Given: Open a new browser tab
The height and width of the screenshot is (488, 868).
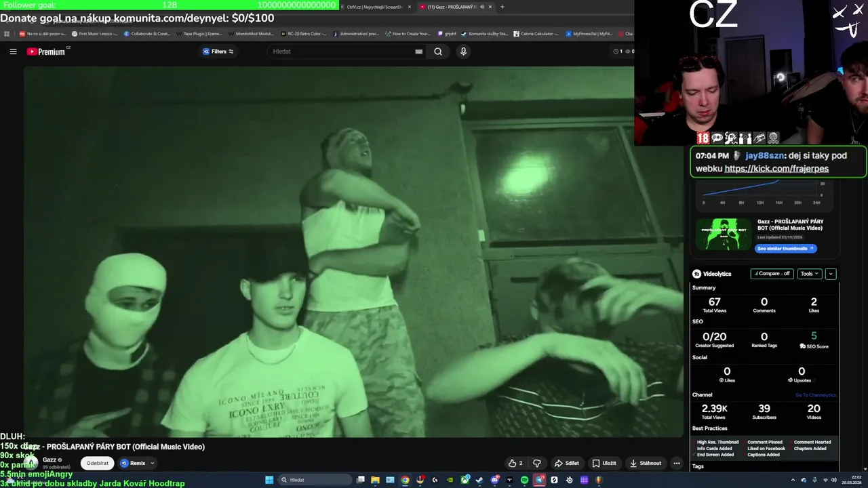Looking at the screenshot, I should [x=502, y=7].
